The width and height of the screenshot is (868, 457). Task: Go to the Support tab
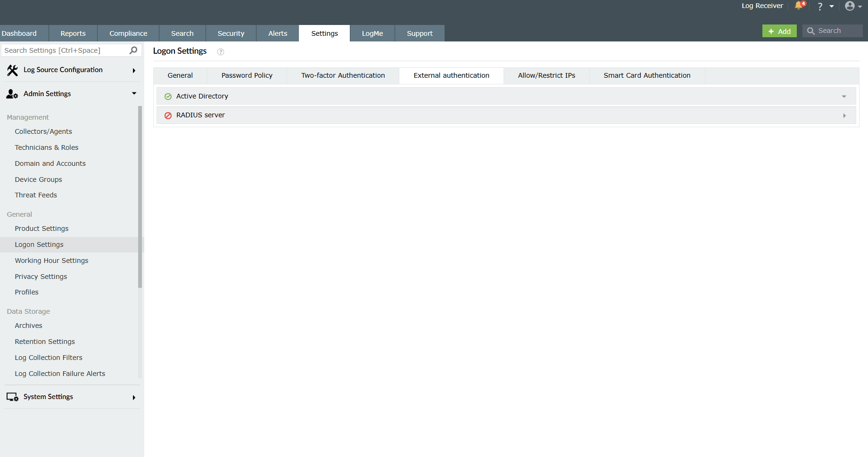click(420, 33)
